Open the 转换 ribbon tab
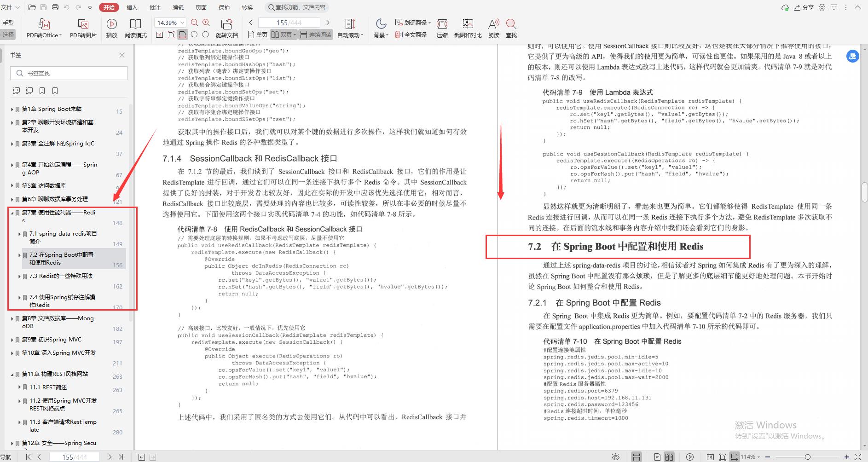Screen dimensions: 868x462 247,7
